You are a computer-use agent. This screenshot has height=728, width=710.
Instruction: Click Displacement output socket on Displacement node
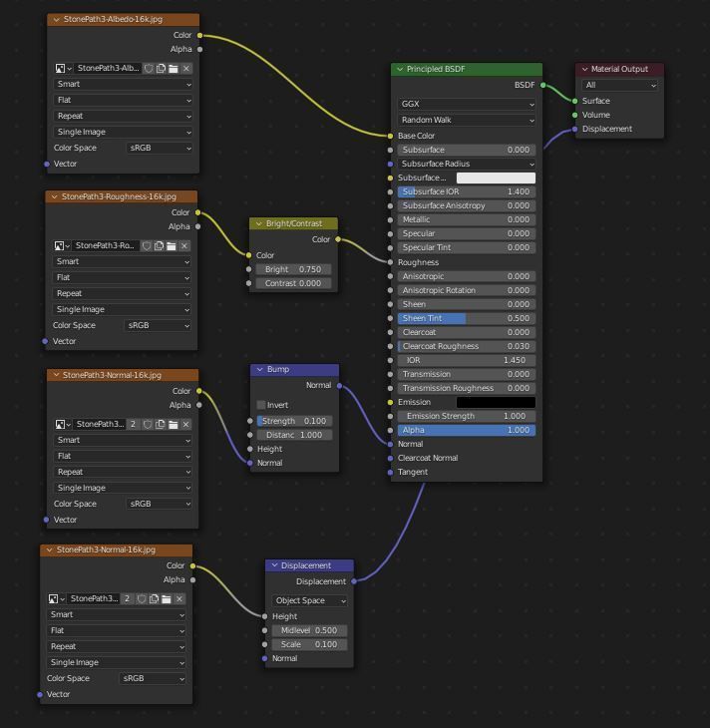tap(354, 580)
